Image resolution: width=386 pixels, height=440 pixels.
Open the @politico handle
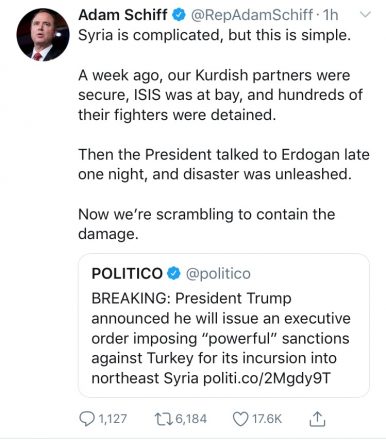click(218, 274)
